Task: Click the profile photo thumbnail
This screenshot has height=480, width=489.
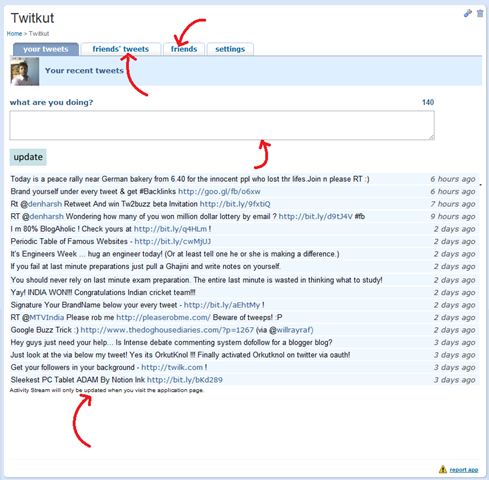Action: point(25,71)
